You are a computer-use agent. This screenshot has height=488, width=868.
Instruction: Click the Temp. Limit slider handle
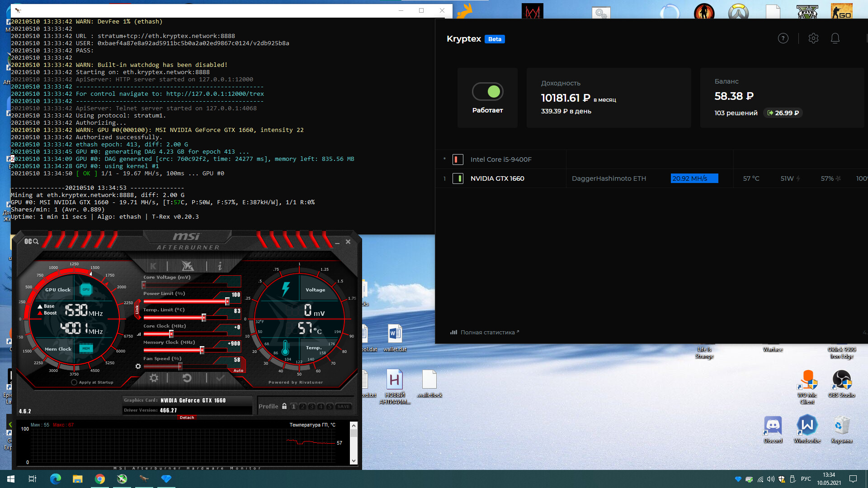(204, 318)
